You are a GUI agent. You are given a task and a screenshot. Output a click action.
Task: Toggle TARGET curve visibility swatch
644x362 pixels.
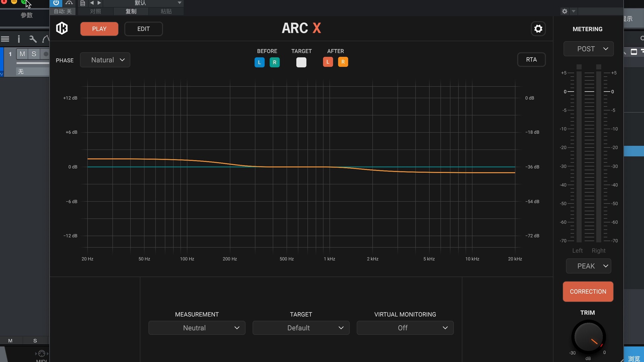coord(301,62)
